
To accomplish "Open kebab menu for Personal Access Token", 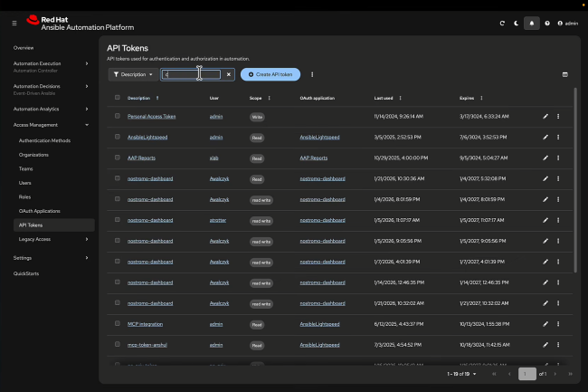I will [558, 117].
